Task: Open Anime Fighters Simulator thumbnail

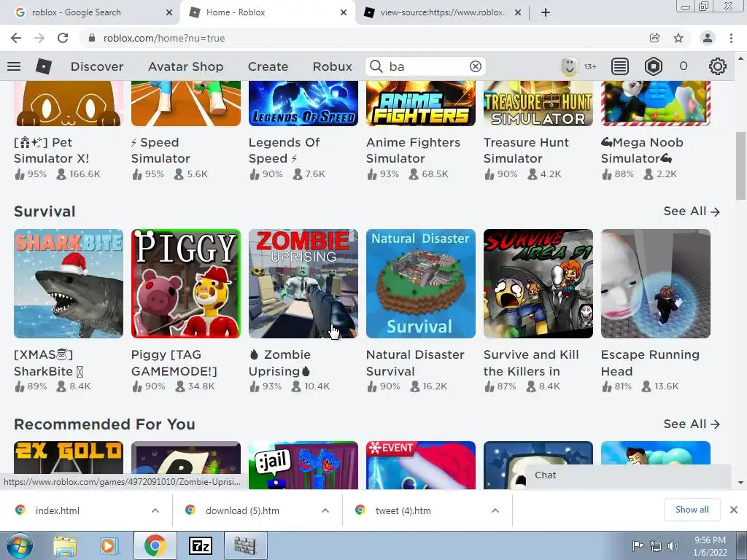Action: [x=421, y=104]
